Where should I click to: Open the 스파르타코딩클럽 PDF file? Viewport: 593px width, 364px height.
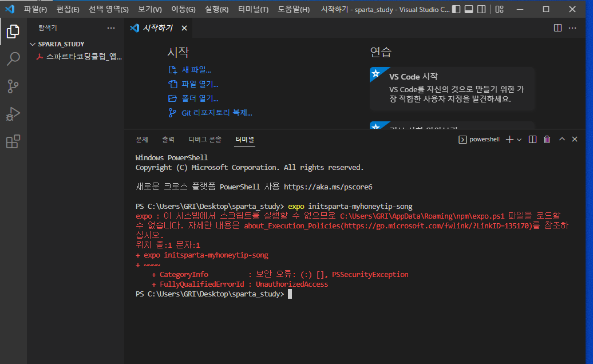click(x=80, y=57)
